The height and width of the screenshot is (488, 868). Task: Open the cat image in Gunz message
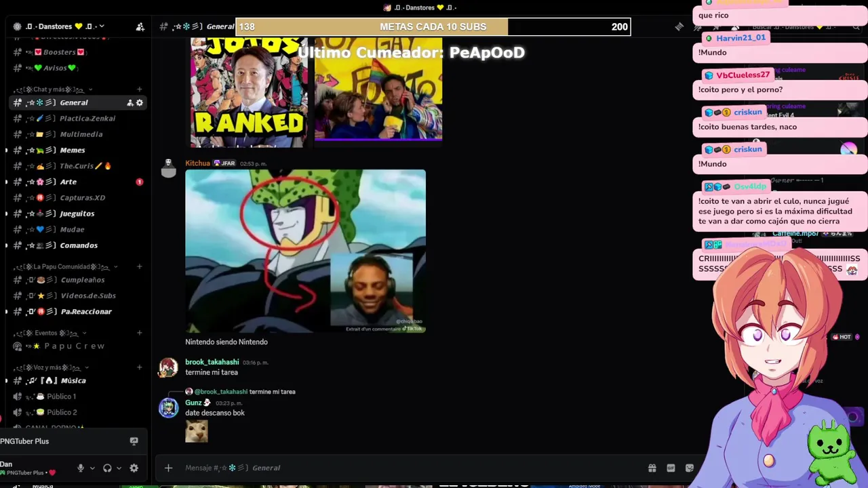[x=197, y=431]
